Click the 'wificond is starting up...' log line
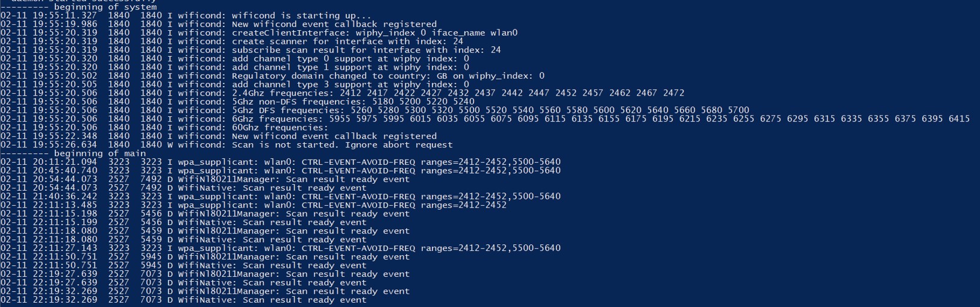Viewport: 980px width, 307px height. point(186,16)
